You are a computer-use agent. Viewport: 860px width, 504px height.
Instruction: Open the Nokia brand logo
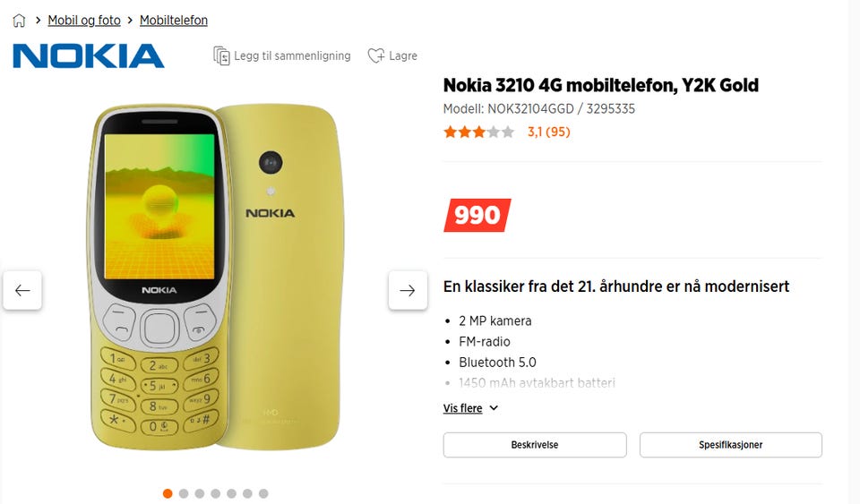click(89, 56)
